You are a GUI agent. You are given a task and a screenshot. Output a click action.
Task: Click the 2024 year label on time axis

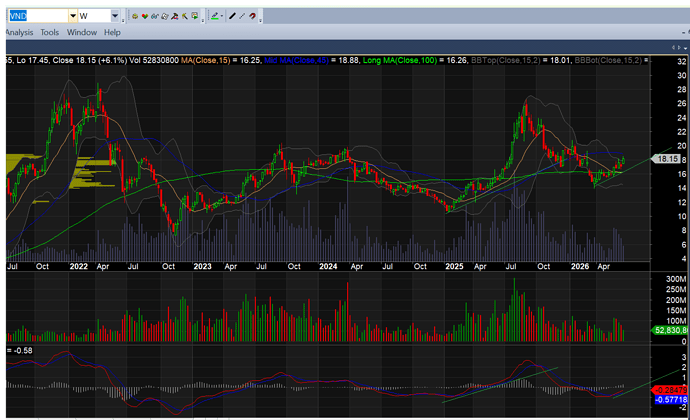[x=328, y=266]
